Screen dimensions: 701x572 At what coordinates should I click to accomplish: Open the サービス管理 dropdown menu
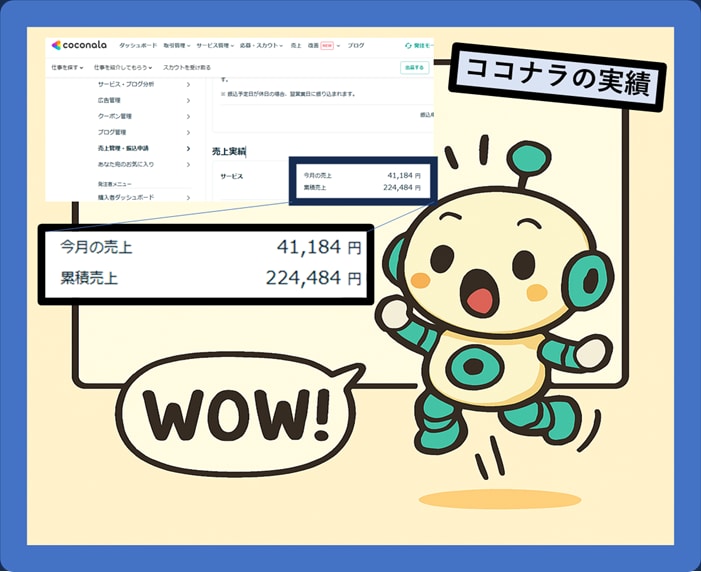pyautogui.click(x=215, y=46)
